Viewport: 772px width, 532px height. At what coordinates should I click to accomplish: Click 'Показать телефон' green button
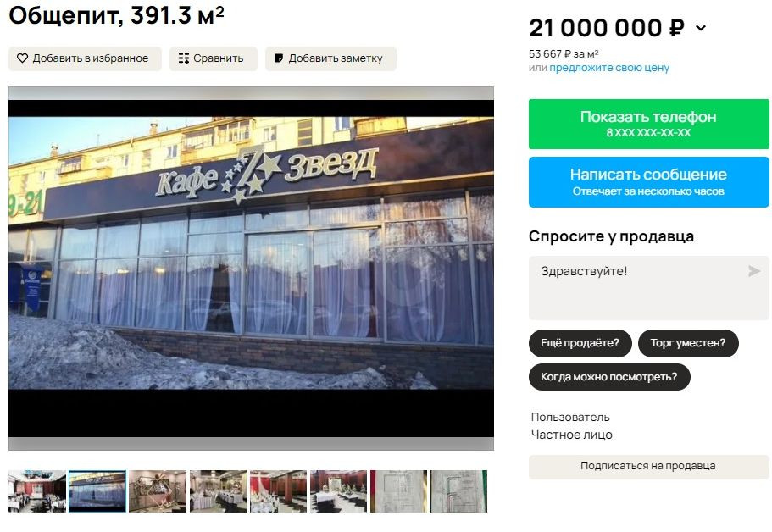pos(648,124)
